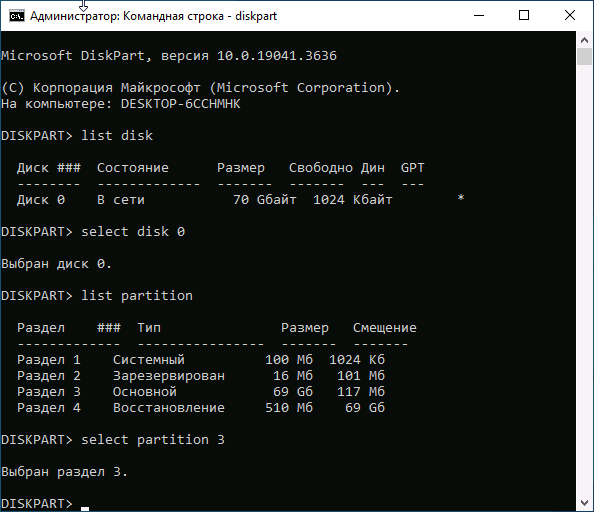This screenshot has height=512, width=594.
Task: Click the 'select partition 3' command line
Action: [x=113, y=439]
